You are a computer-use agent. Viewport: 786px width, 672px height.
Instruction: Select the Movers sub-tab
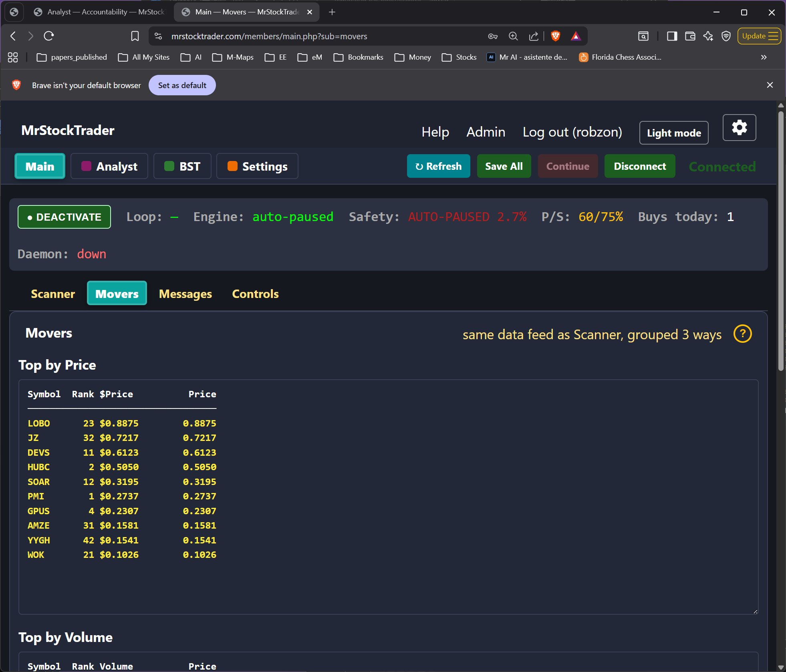click(x=117, y=294)
